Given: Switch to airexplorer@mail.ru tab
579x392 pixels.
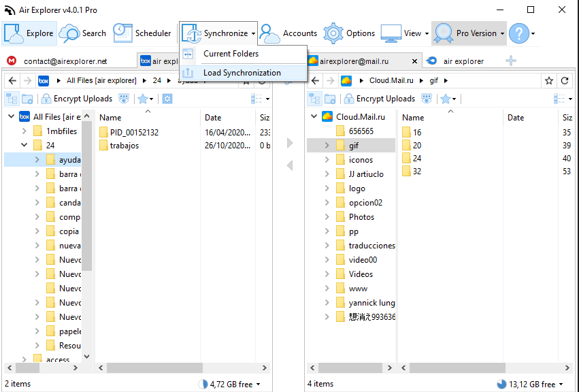Looking at the screenshot, I should point(354,61).
